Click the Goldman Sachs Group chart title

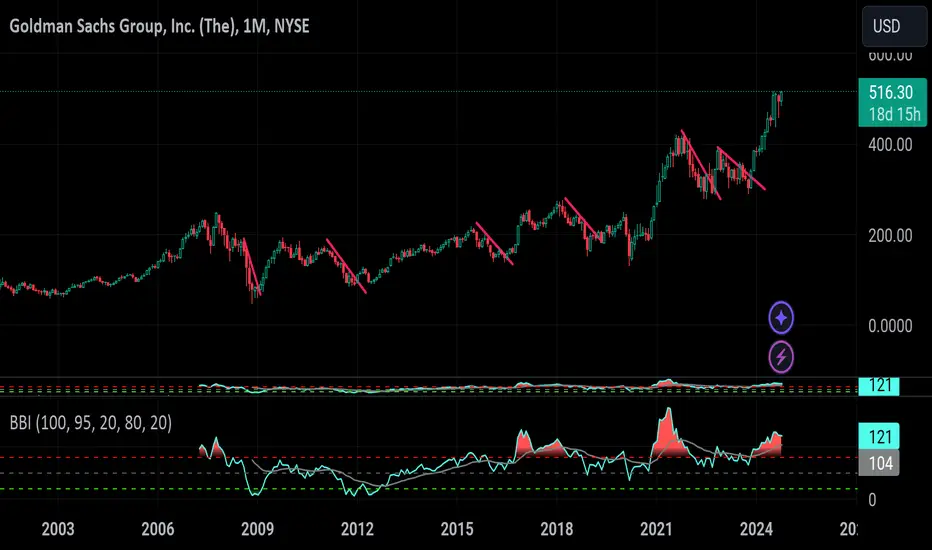click(x=159, y=26)
